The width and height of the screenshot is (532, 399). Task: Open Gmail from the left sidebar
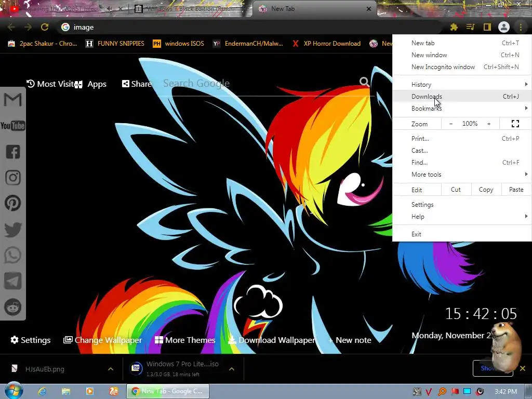tap(13, 100)
